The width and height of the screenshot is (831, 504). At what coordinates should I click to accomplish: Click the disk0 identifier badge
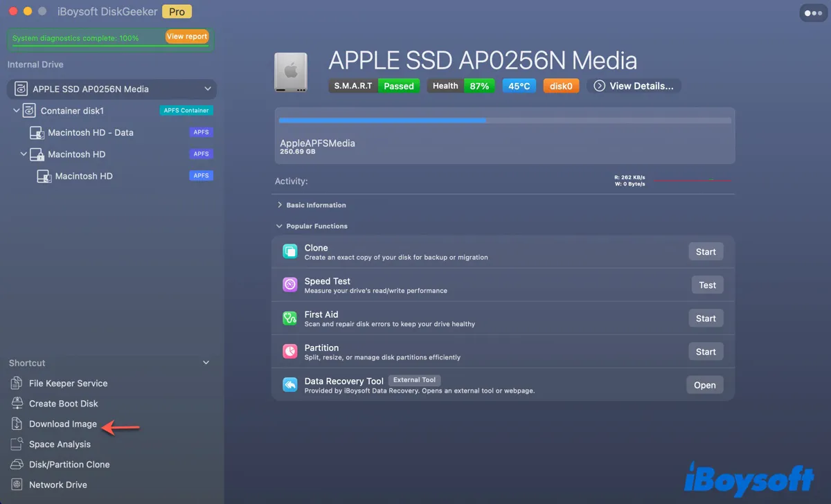pyautogui.click(x=561, y=86)
